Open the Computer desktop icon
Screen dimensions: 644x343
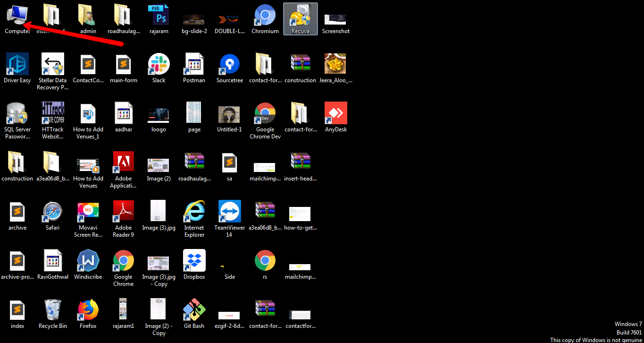(x=17, y=19)
